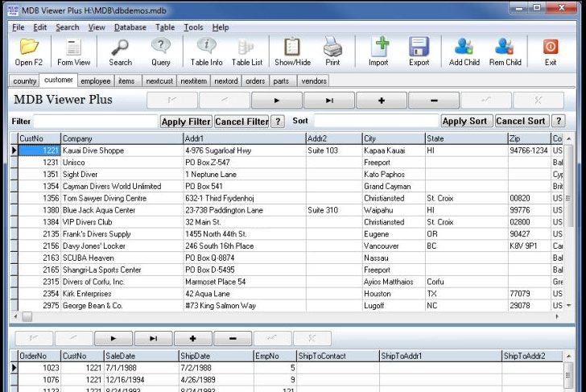Open the Edit menu
The image size is (586, 392).
(40, 27)
